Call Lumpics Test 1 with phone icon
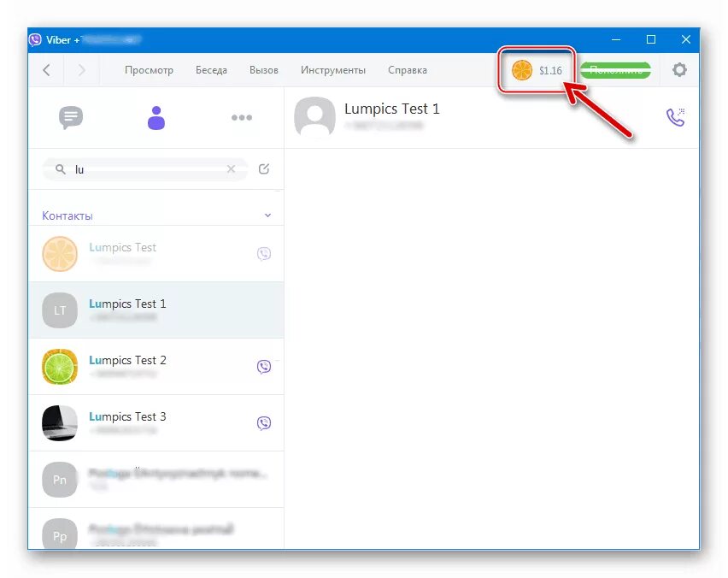This screenshot has height=578, width=728. [676, 117]
